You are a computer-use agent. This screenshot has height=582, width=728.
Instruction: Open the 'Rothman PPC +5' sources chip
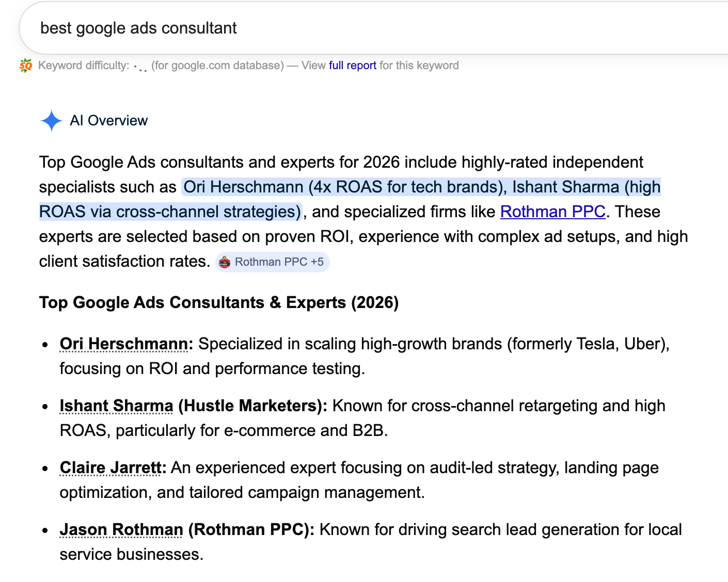[272, 262]
